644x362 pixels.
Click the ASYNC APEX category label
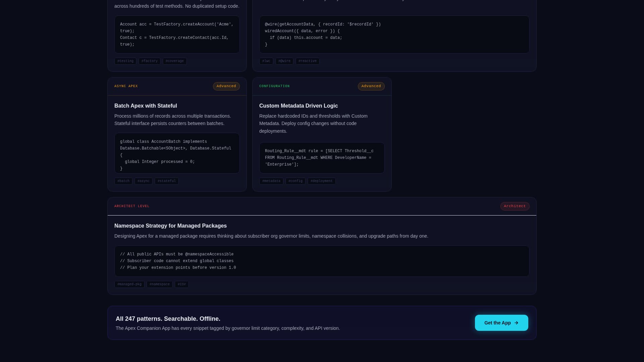point(126,86)
